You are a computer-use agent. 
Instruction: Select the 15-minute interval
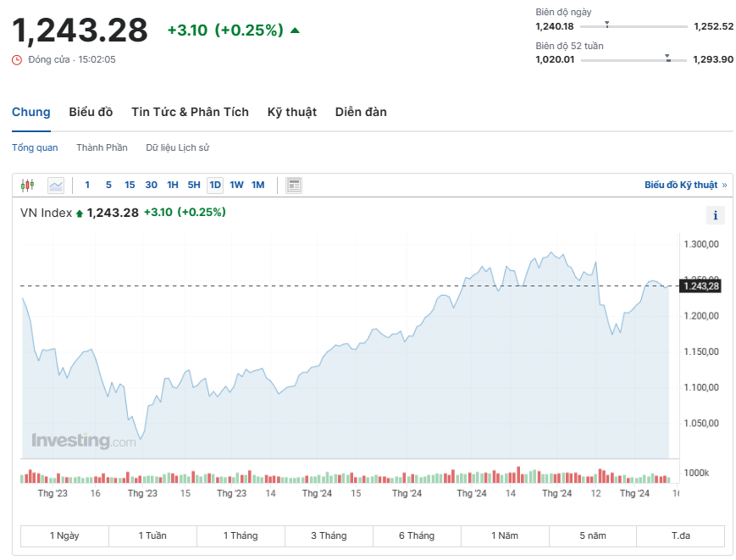coord(130,185)
